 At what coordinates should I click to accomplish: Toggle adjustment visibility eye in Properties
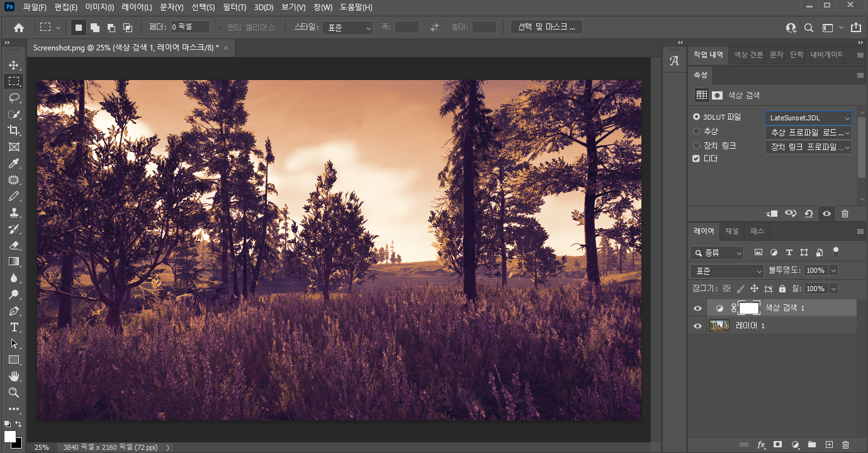[x=826, y=214]
